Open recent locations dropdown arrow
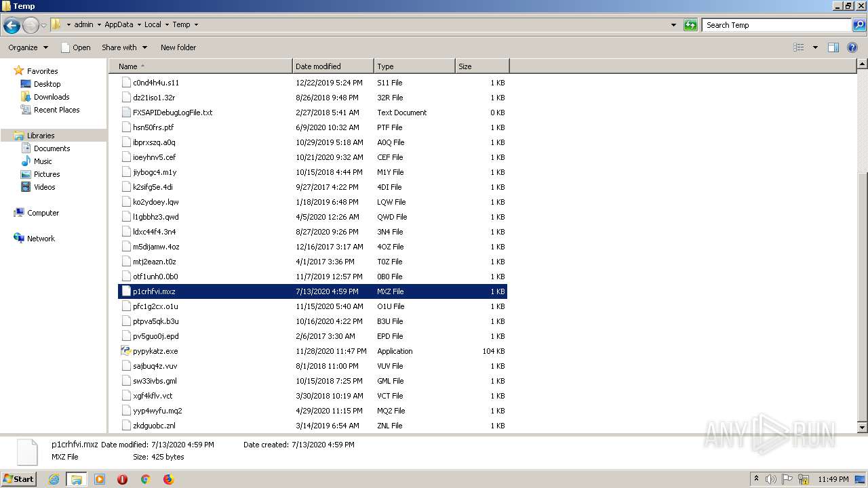Viewport: 868px width, 488px height. (x=44, y=25)
